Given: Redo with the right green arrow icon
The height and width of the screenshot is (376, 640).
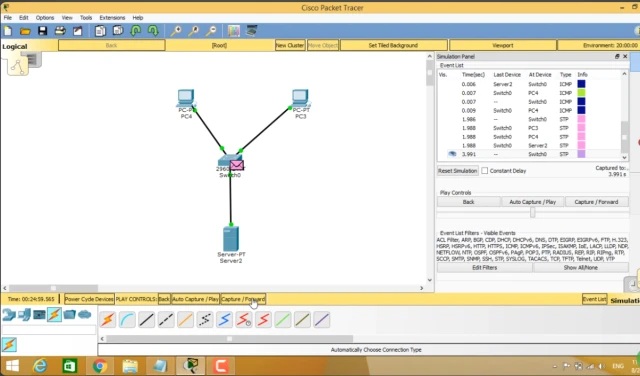Looking at the screenshot, I should tap(153, 31).
